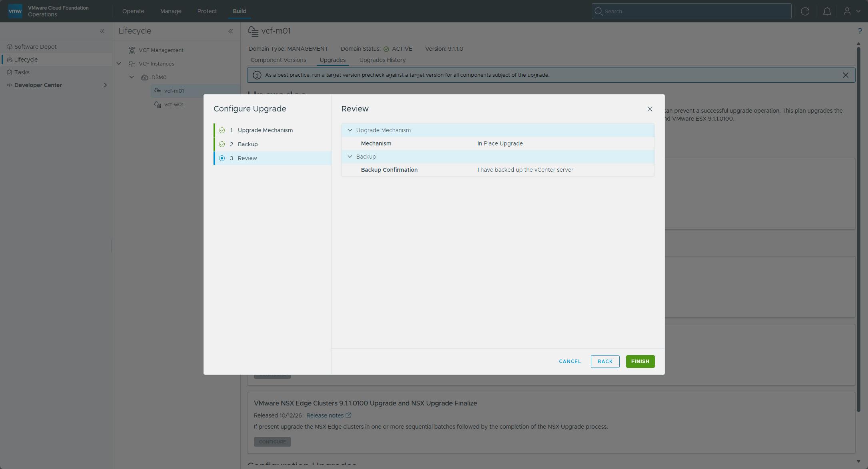
Task: Click the Tasks sidebar icon
Action: tap(10, 72)
